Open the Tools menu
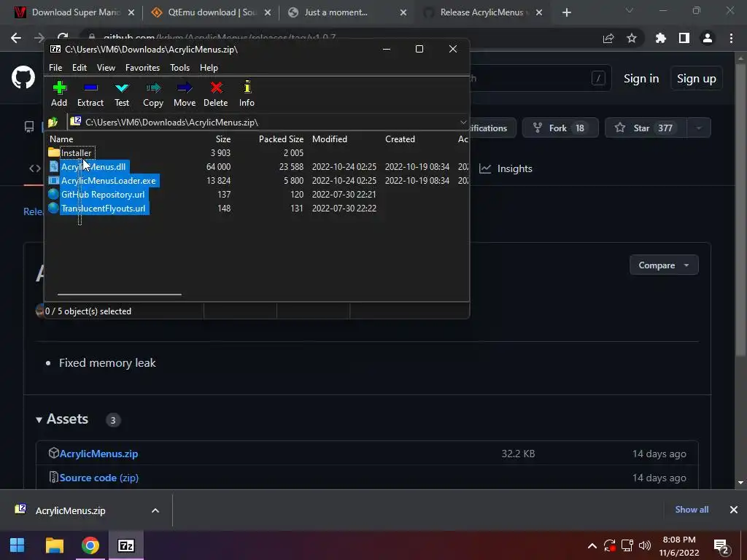 [179, 68]
